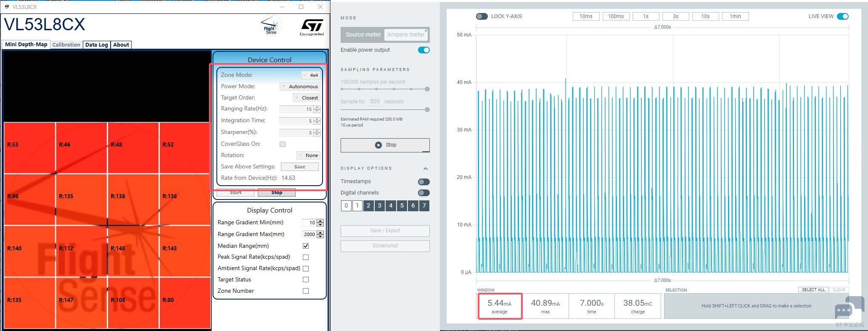This screenshot has height=331, width=868.
Task: Toggle the Lock Y-Axis switch
Action: click(482, 16)
